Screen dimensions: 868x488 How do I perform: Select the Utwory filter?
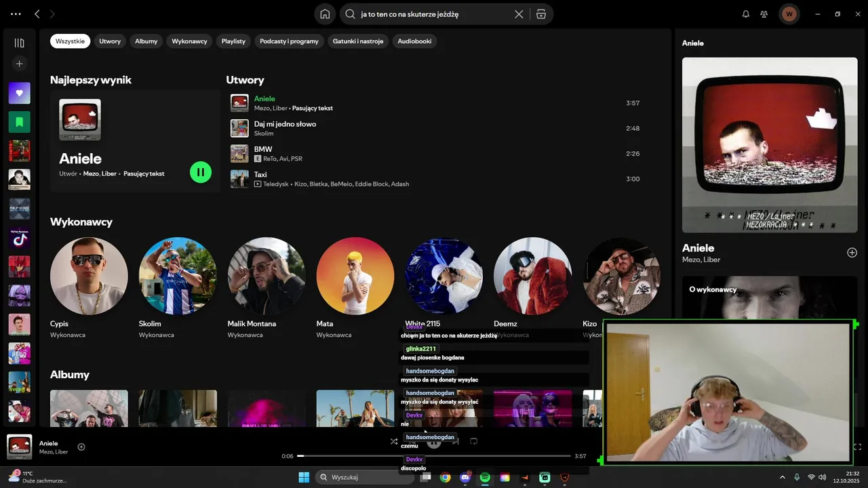click(x=110, y=41)
